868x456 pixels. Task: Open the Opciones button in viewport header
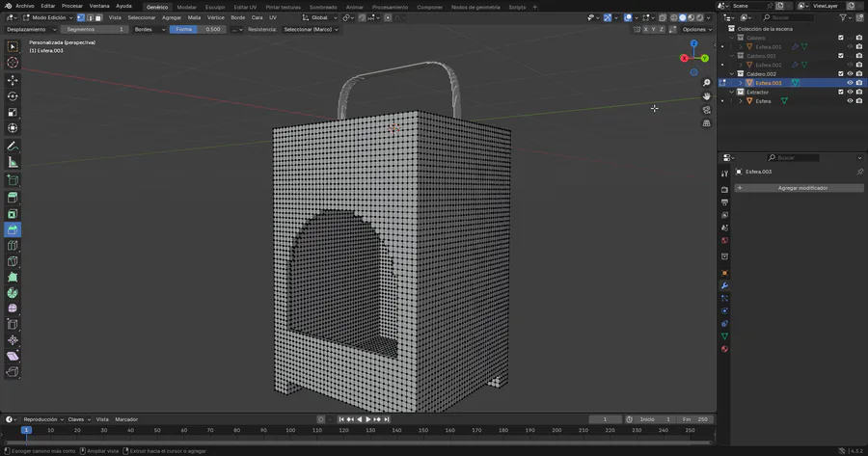pyautogui.click(x=696, y=29)
